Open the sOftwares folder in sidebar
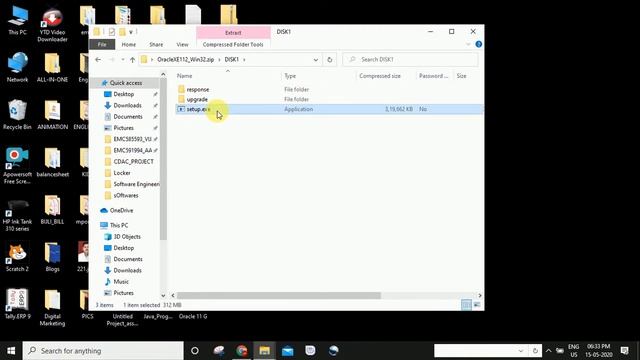The image size is (640, 360). (x=126, y=196)
